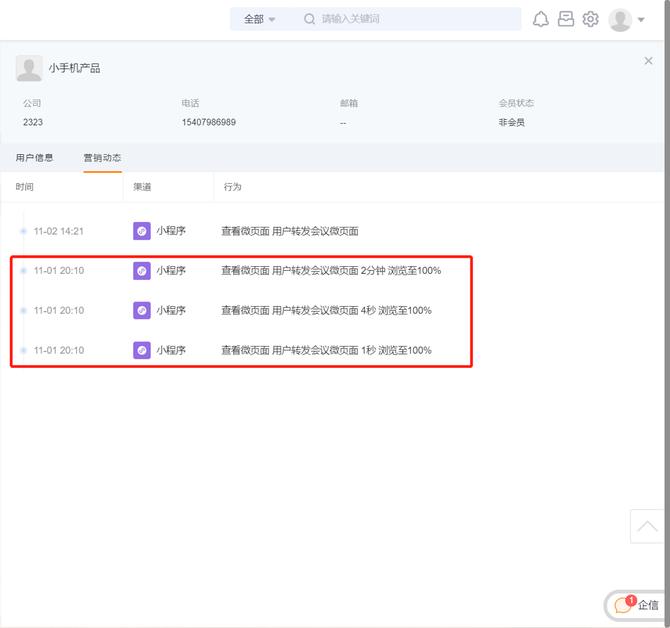Open the user account avatar dropdown
Viewport: 670px width, 628px height.
(x=627, y=19)
